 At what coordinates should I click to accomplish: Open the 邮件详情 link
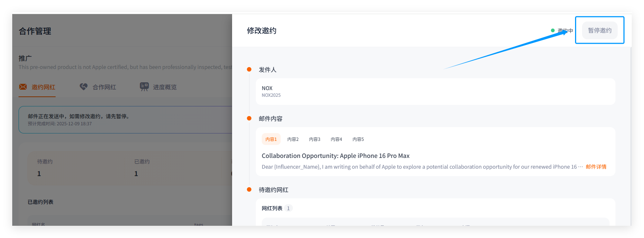pyautogui.click(x=596, y=167)
